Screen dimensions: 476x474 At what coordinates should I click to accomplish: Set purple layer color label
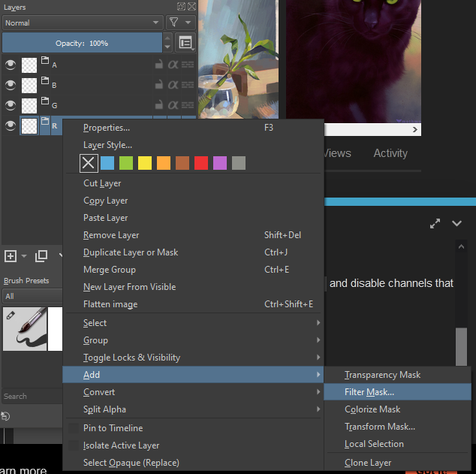coord(220,163)
